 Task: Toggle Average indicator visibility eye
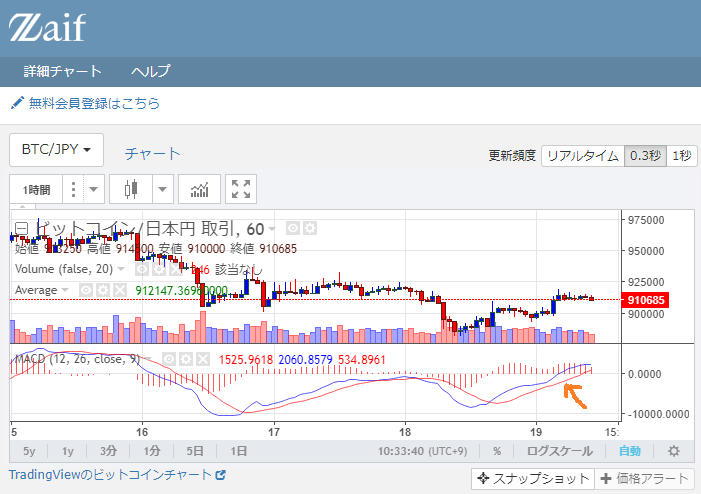click(87, 290)
